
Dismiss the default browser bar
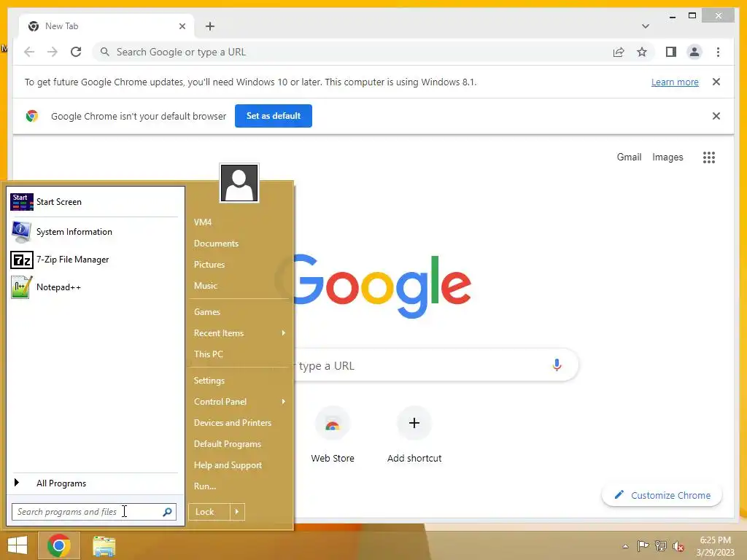coord(716,116)
